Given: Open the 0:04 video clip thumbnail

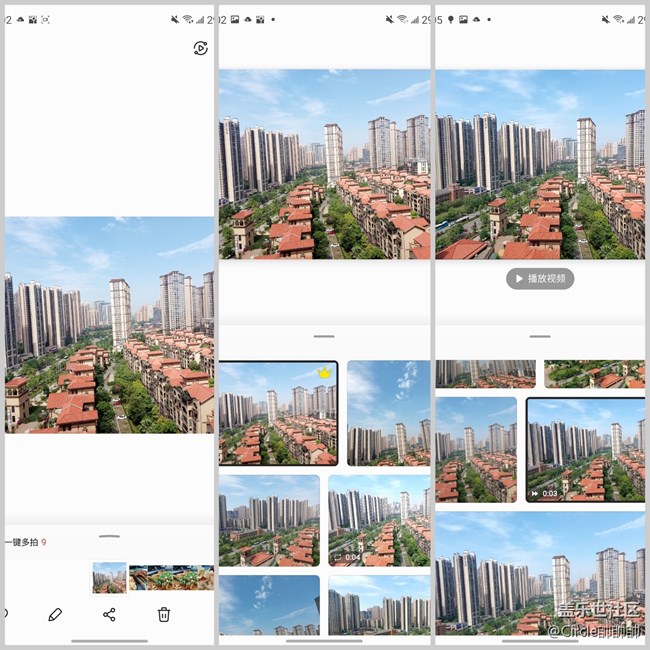Looking at the screenshot, I should pyautogui.click(x=379, y=520).
